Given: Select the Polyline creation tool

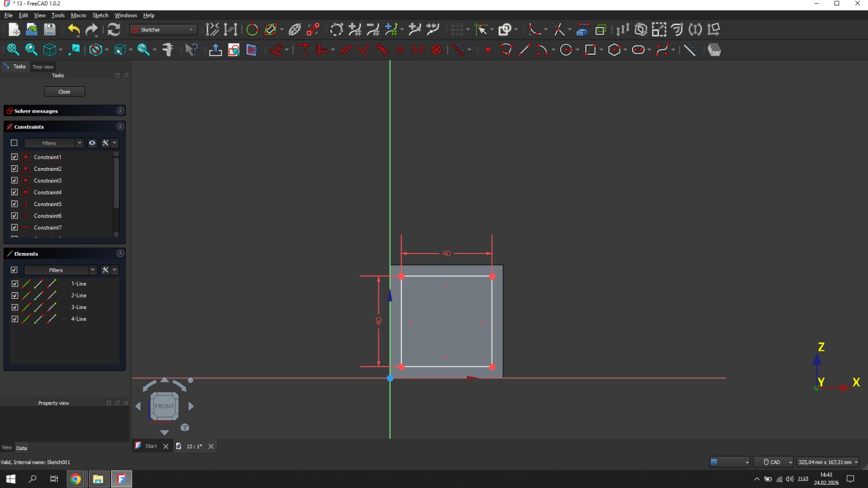Looking at the screenshot, I should click(x=506, y=50).
